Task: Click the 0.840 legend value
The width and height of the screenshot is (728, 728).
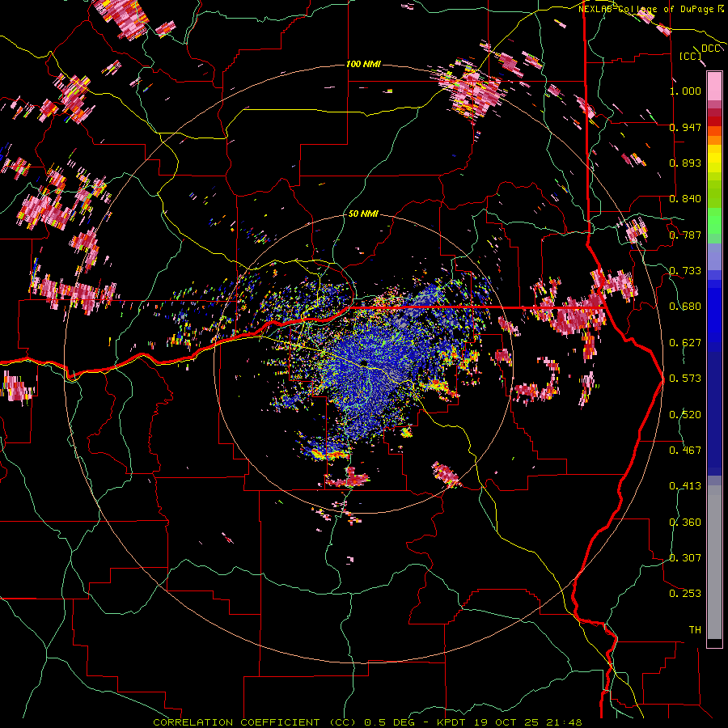Action: [x=685, y=199]
